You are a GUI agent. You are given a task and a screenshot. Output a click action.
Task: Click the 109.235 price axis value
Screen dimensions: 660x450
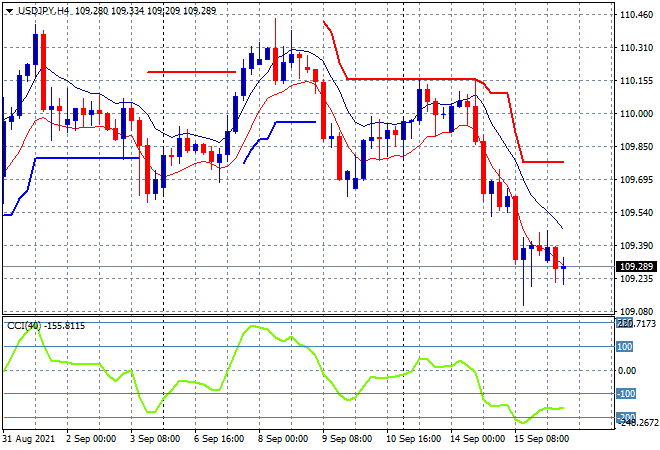pyautogui.click(x=636, y=279)
